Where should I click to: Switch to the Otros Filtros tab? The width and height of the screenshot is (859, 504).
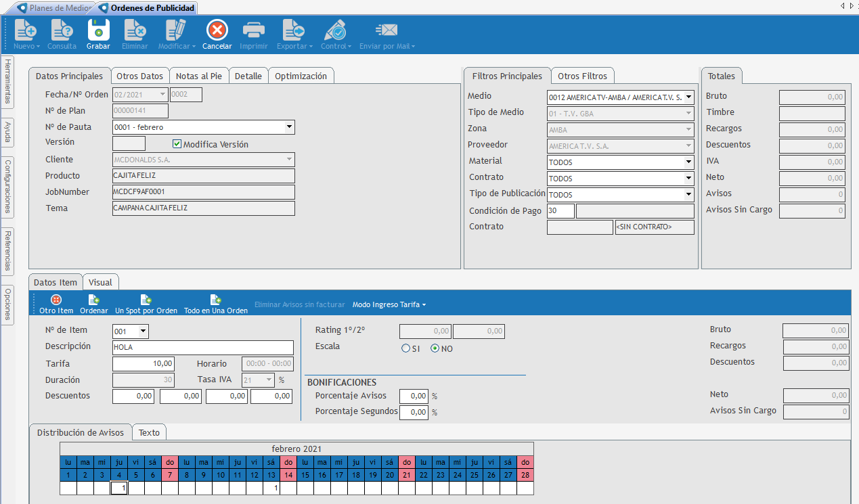[x=582, y=76]
